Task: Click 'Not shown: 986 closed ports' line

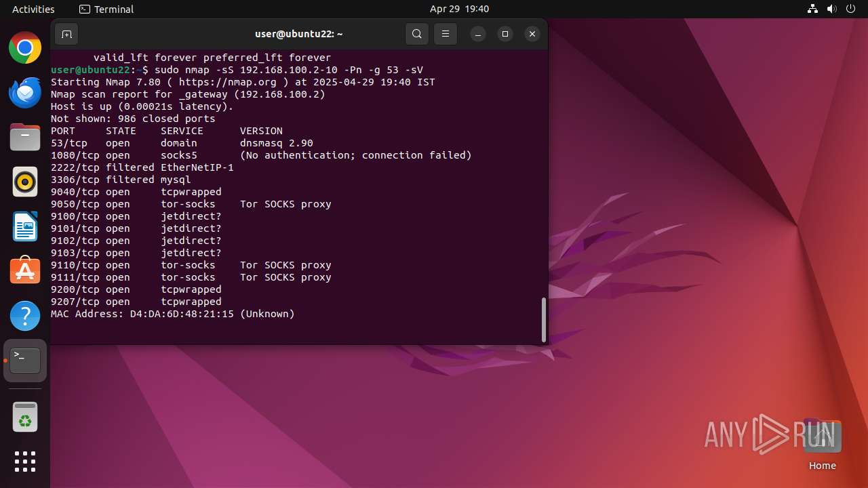Action: pyautogui.click(x=133, y=119)
